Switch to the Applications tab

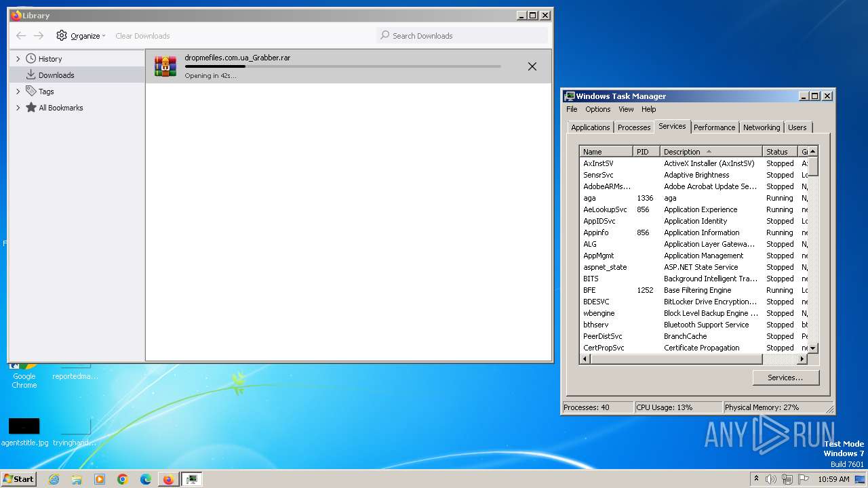coord(591,127)
